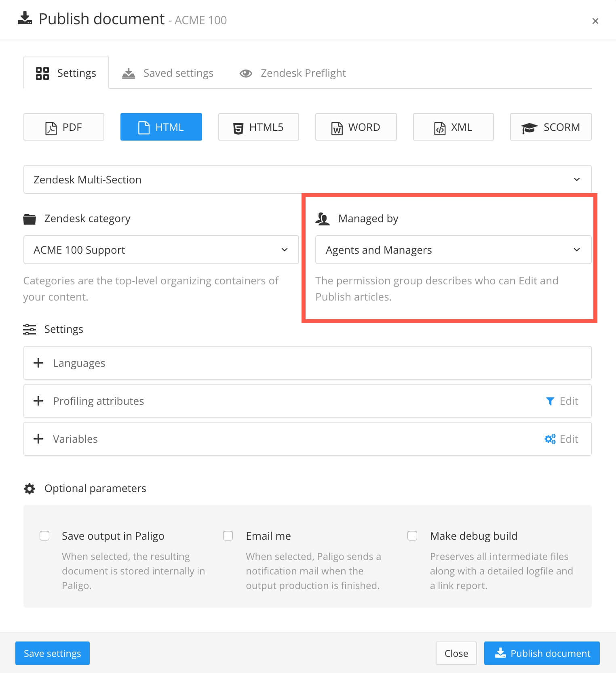The image size is (616, 673).
Task: Open the Managed by permission dropdown
Action: tap(453, 250)
